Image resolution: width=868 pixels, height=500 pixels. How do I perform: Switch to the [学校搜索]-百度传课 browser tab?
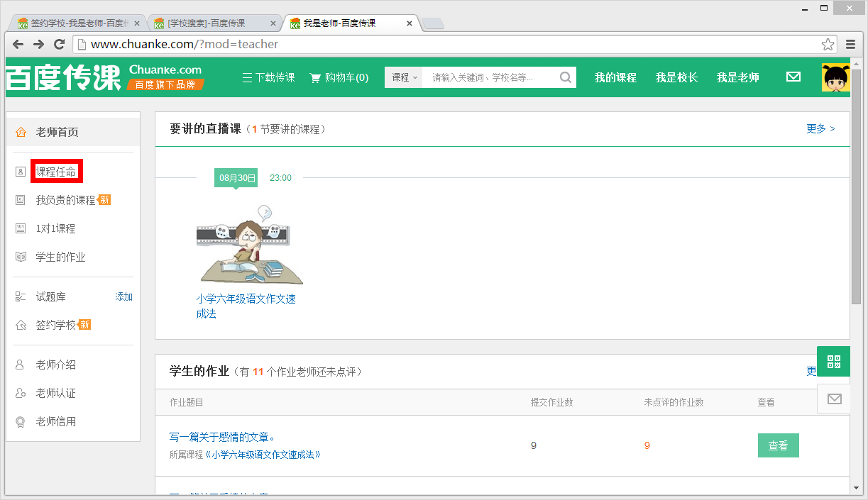(208, 23)
